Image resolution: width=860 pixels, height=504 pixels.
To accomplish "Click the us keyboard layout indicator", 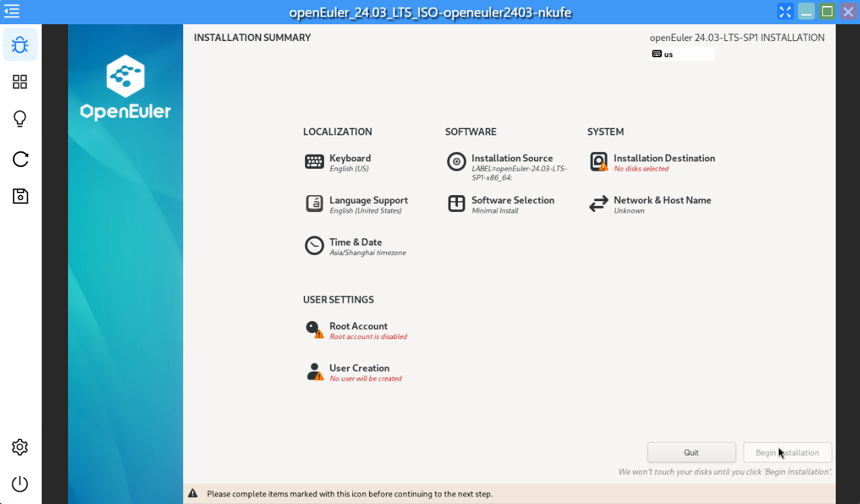I will coord(682,54).
